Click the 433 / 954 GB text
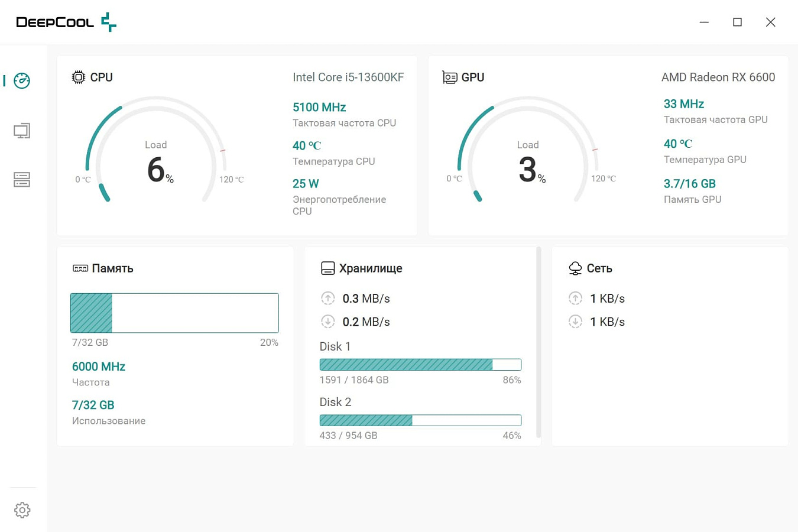Viewport: 798px width, 532px height. [x=348, y=436]
